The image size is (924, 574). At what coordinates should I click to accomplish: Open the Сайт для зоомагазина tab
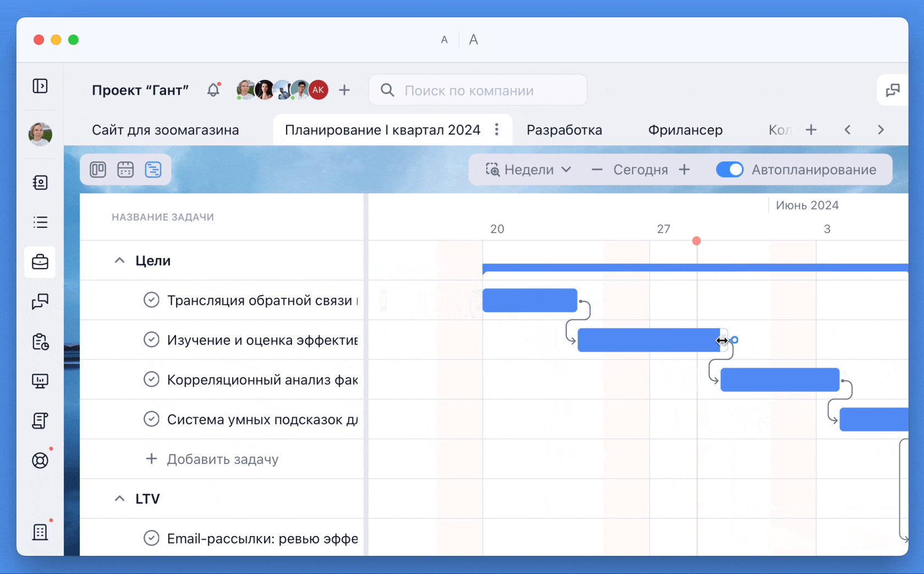[x=165, y=130]
